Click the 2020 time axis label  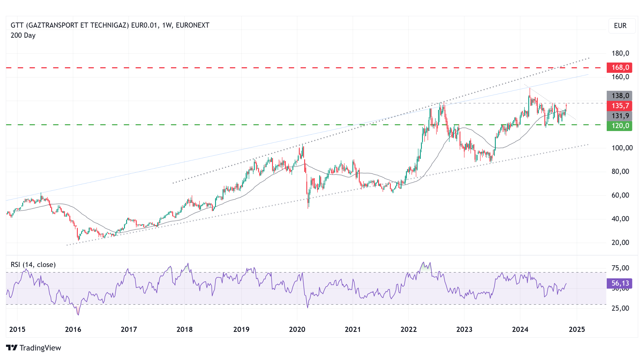point(297,329)
